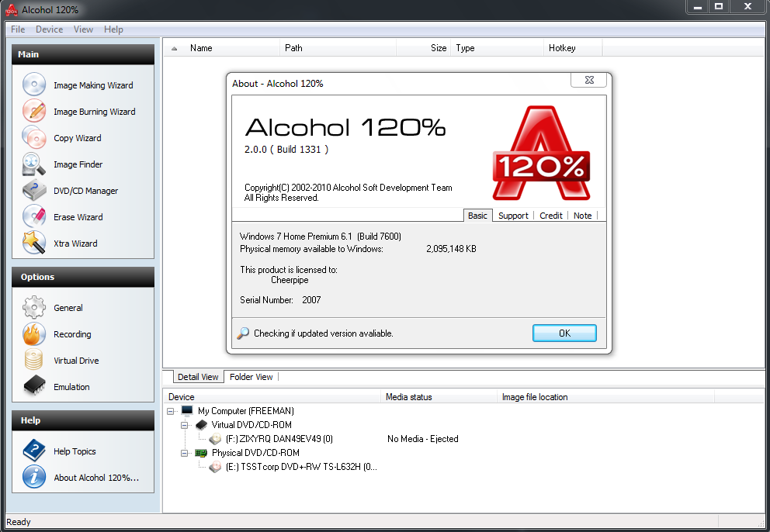The width and height of the screenshot is (770, 532).
Task: Close the About dialog with X
Action: (589, 80)
